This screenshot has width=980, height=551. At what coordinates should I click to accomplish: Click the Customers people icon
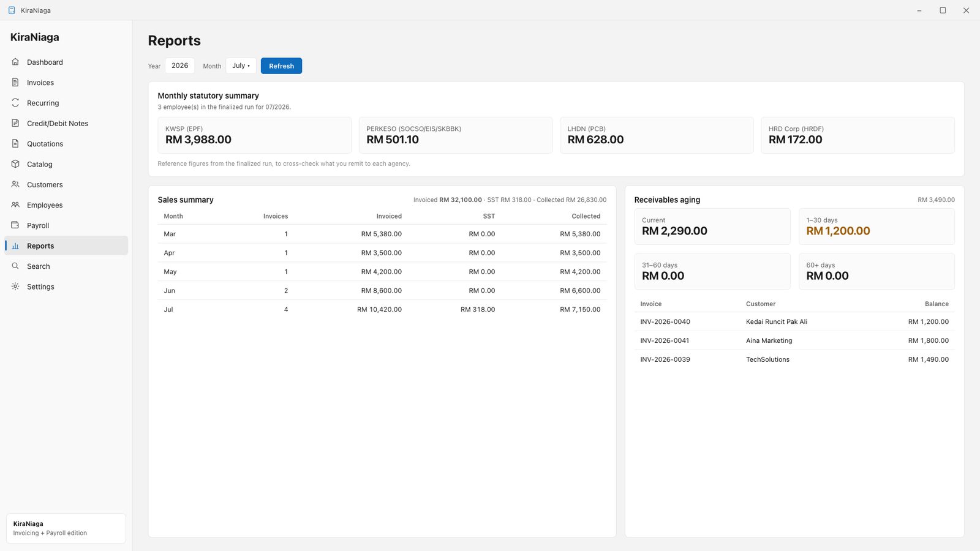[15, 184]
